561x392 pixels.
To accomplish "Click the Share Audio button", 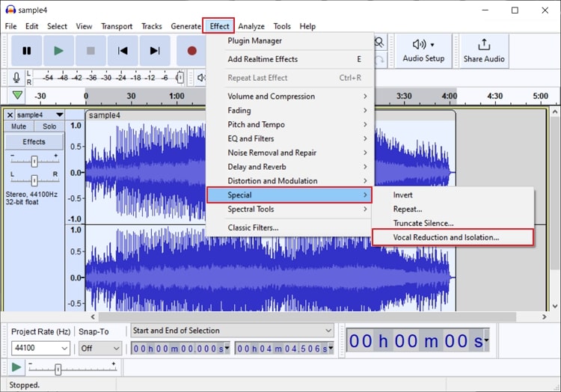I will (484, 51).
